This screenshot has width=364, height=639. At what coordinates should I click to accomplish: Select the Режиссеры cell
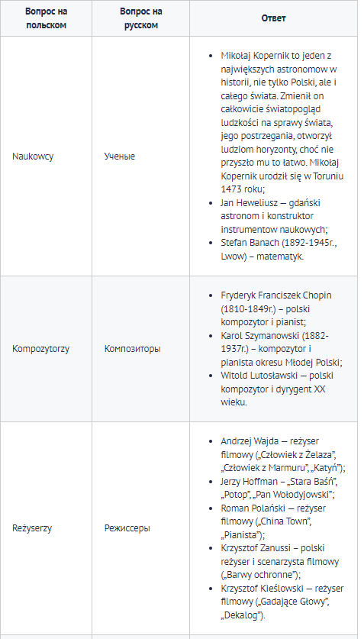(x=141, y=528)
